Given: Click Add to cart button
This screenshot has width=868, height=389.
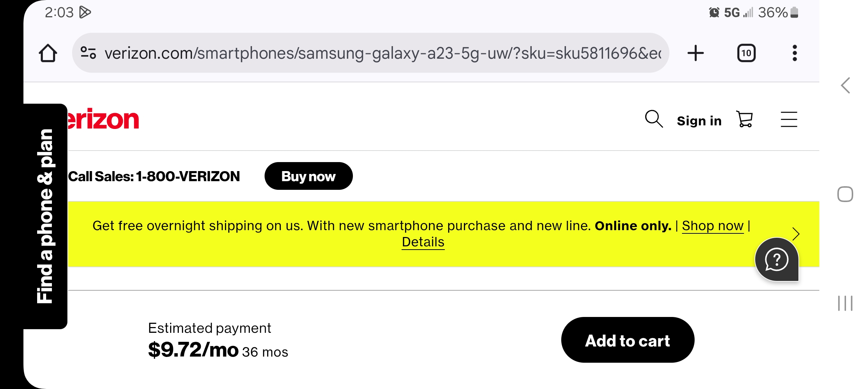Looking at the screenshot, I should click(628, 340).
